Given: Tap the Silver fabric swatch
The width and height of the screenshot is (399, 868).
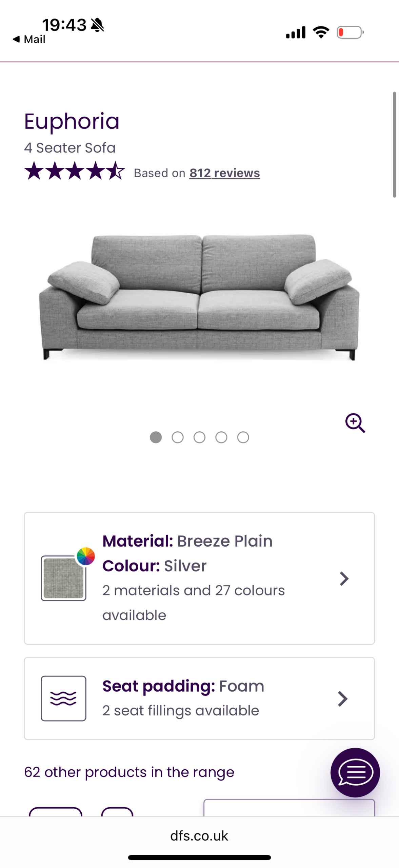Looking at the screenshot, I should (63, 578).
